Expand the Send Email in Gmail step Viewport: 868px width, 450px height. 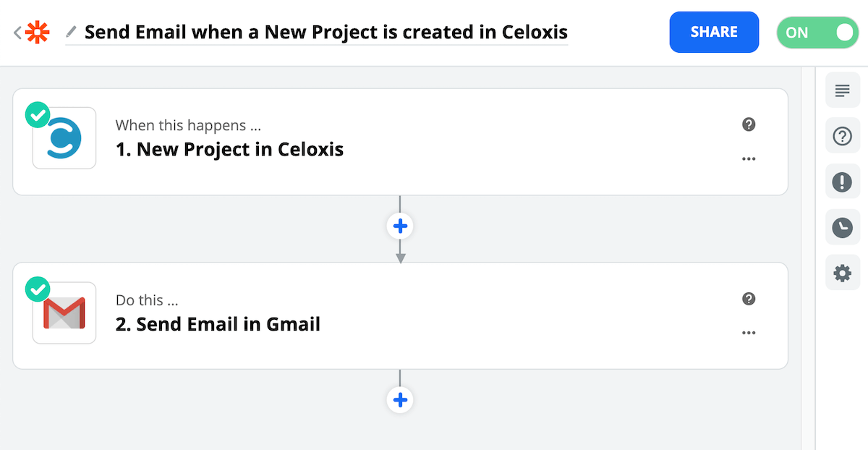(218, 324)
